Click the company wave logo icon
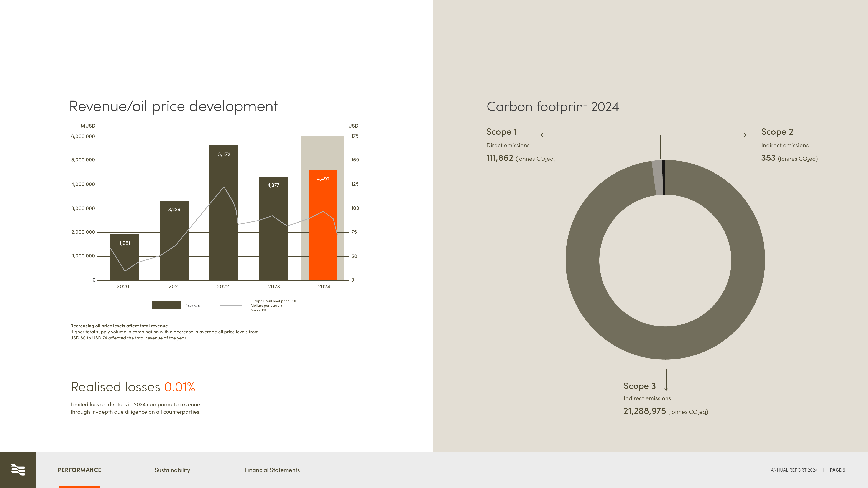Image resolution: width=868 pixels, height=488 pixels. 18,470
